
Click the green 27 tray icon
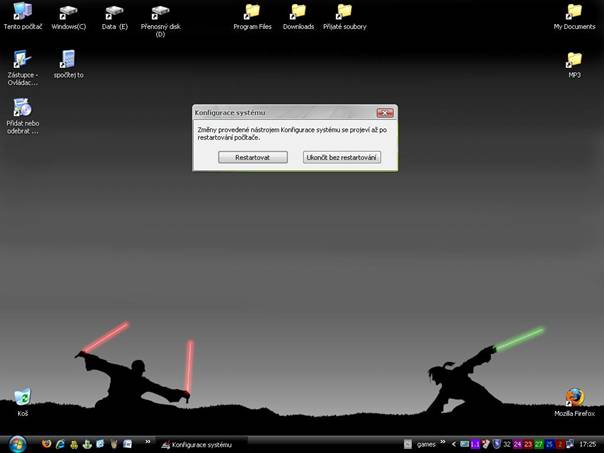pos(539,444)
